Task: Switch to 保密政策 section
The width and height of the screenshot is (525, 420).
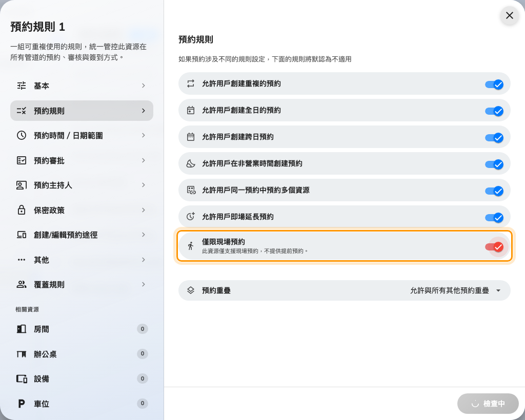Action: click(x=82, y=210)
